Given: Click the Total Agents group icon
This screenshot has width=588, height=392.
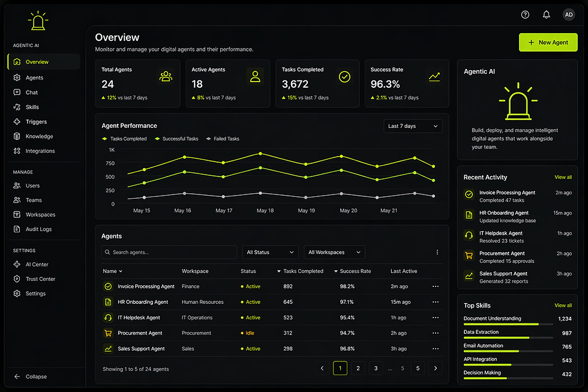Looking at the screenshot, I should coord(166,76).
